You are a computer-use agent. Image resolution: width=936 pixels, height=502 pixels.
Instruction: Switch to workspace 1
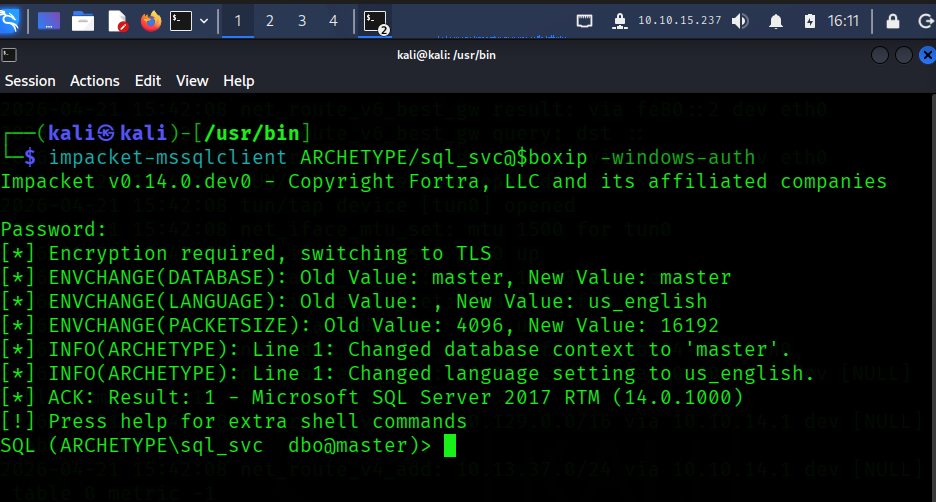[238, 21]
